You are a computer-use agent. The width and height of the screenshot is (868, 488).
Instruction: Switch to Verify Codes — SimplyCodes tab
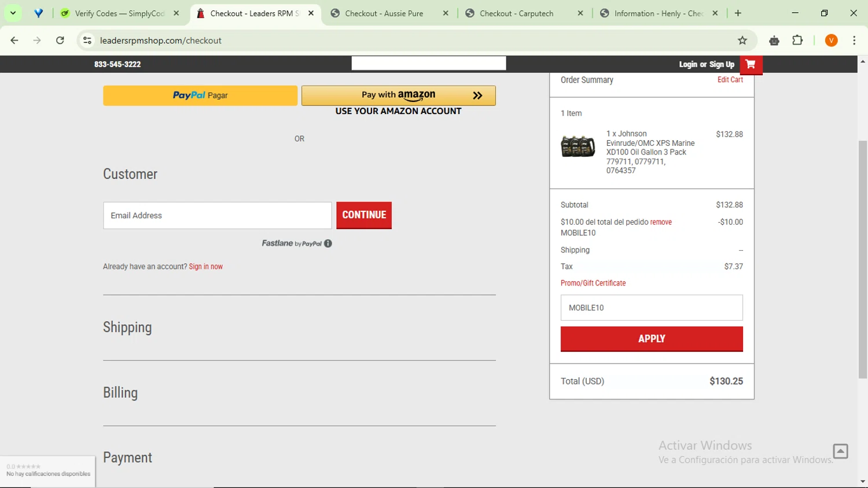pos(120,13)
